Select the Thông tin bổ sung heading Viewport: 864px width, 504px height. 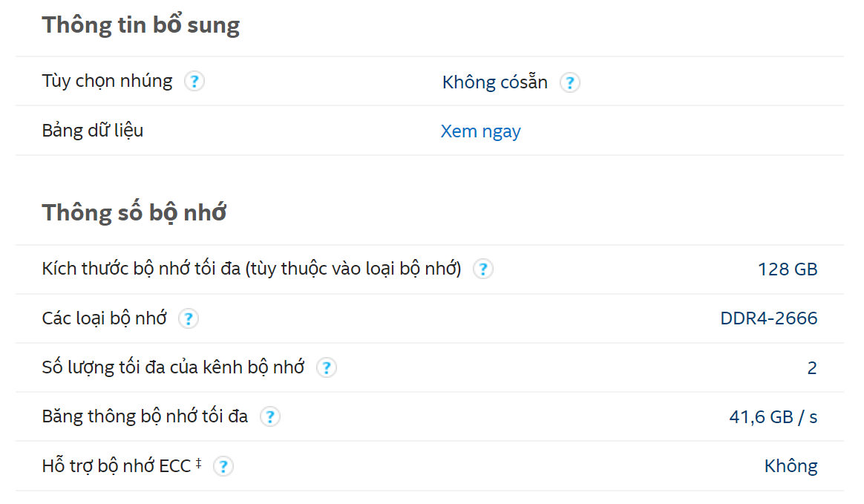click(141, 25)
